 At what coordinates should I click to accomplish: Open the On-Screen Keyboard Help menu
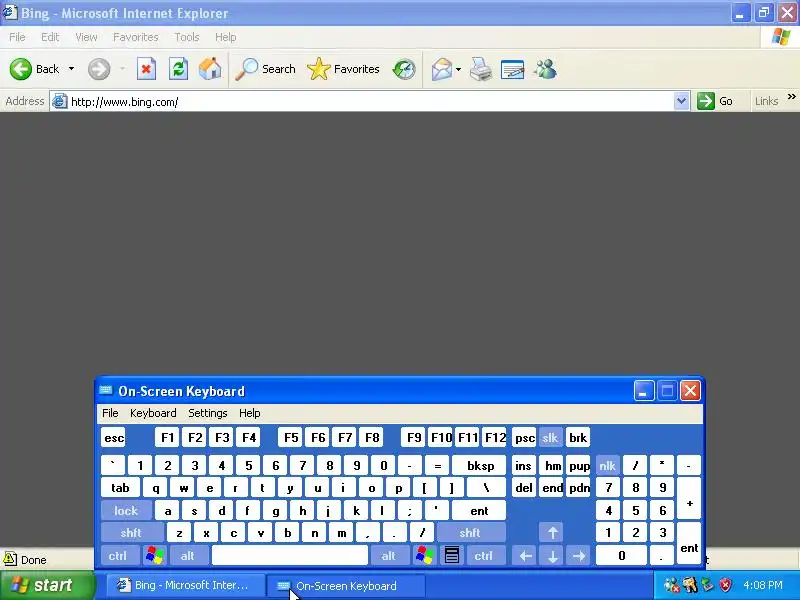coord(249,413)
